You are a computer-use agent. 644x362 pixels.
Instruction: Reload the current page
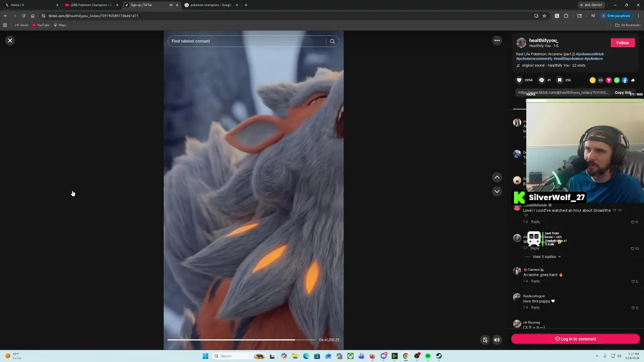[x=24, y=16]
